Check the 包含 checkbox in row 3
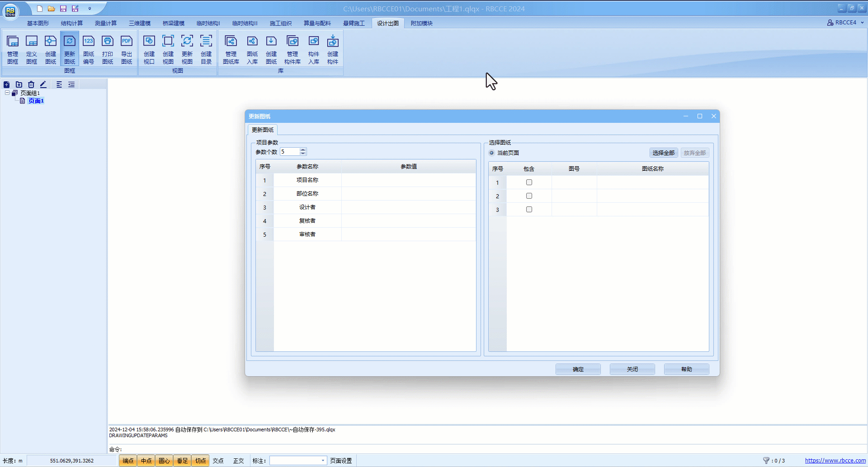The image size is (868, 467). pos(529,210)
